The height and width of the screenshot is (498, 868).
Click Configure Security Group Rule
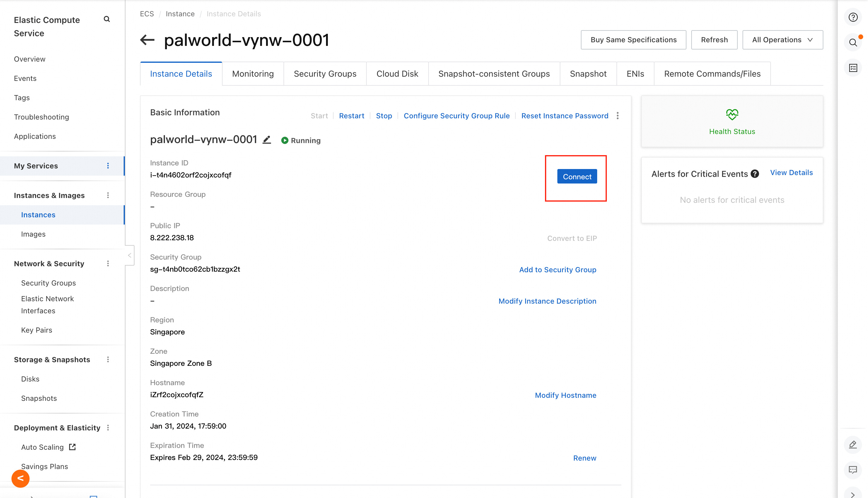pyautogui.click(x=457, y=116)
